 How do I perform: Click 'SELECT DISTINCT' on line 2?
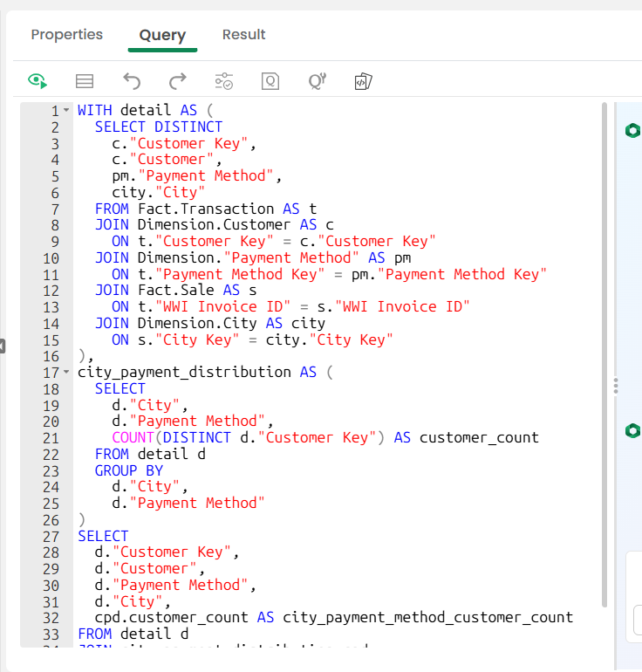coord(159,127)
